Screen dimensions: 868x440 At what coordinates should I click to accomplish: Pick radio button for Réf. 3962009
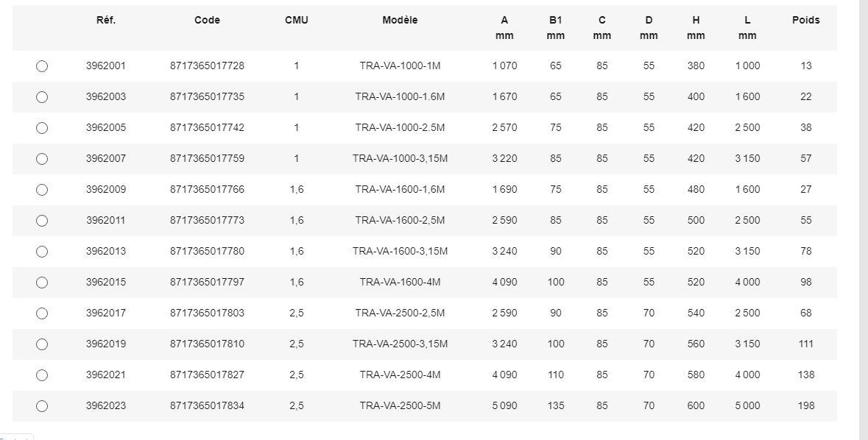tap(42, 190)
